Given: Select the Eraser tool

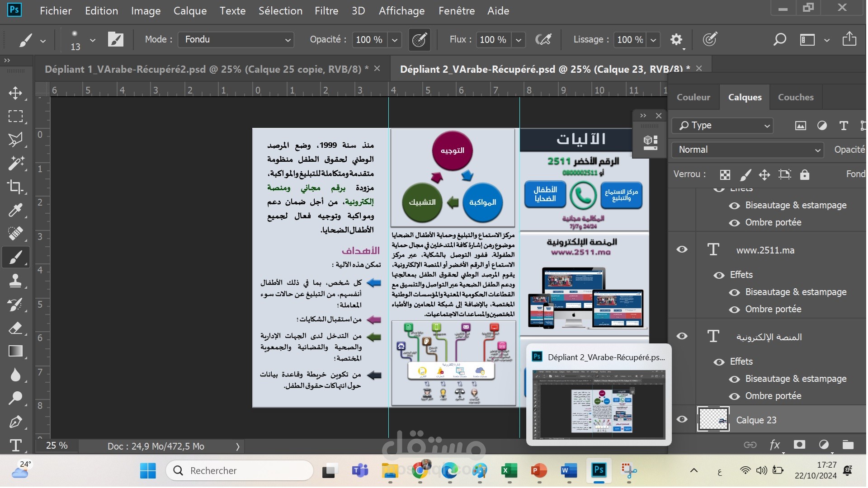Looking at the screenshot, I should pyautogui.click(x=15, y=328).
